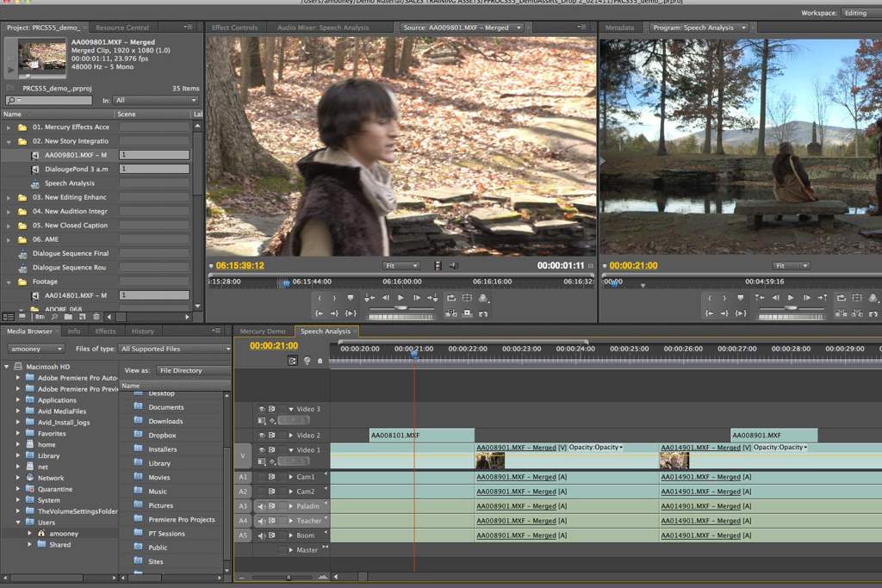Expand the 01. Mercury Effects bin
The width and height of the screenshot is (882, 588).
point(9,127)
